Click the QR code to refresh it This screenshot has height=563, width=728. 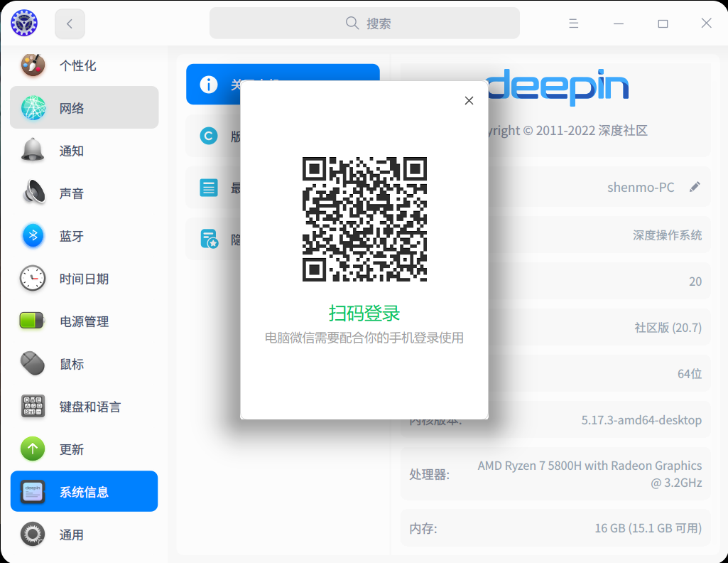[364, 218]
